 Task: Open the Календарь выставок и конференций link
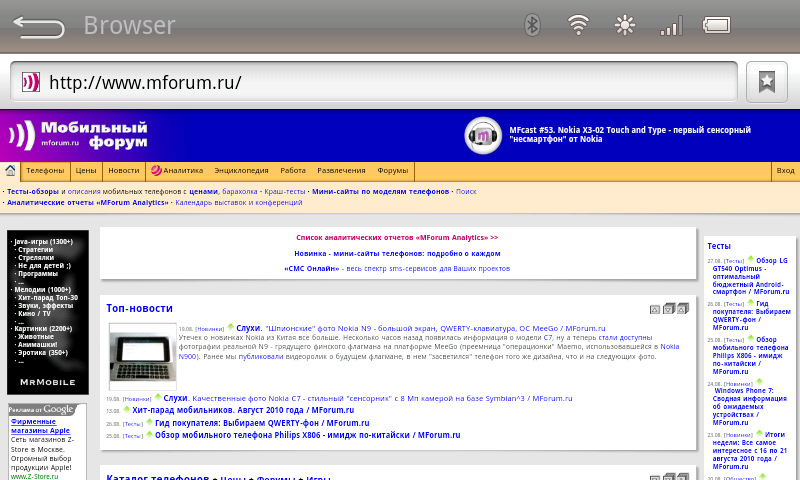(x=238, y=202)
